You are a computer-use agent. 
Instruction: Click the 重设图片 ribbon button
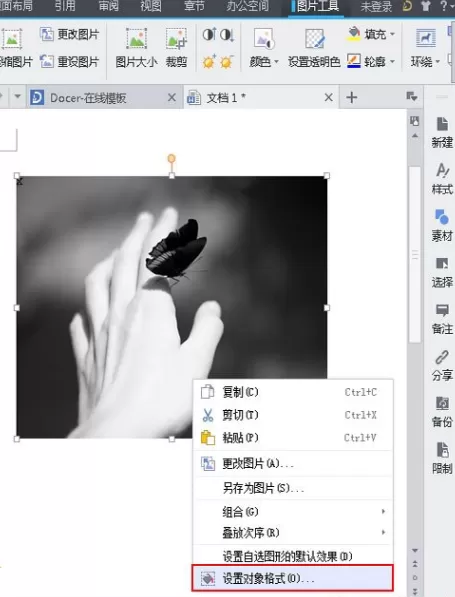[70, 61]
